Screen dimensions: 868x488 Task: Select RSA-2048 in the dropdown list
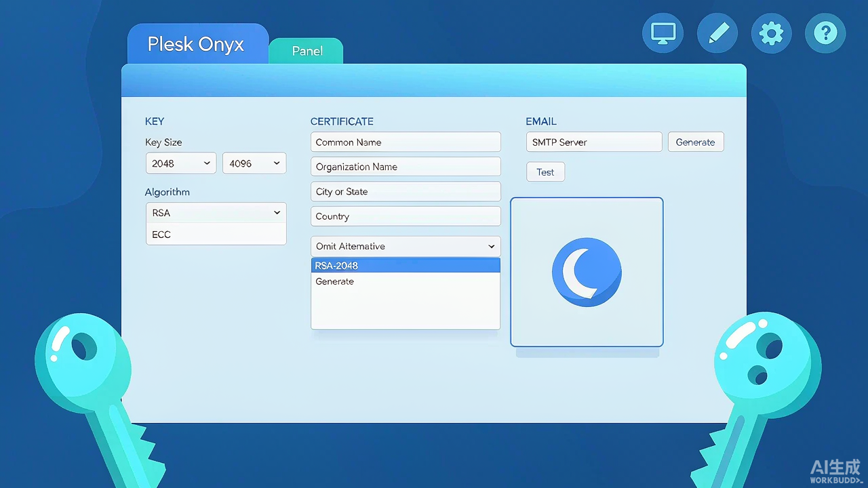click(x=406, y=266)
